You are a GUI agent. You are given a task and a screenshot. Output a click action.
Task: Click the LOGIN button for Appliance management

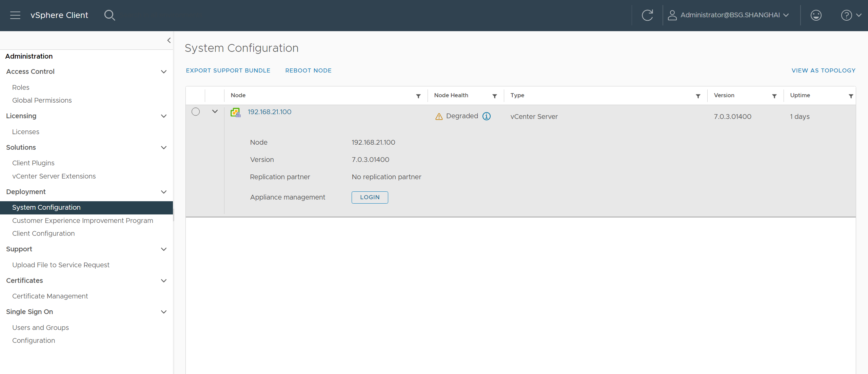pos(370,197)
